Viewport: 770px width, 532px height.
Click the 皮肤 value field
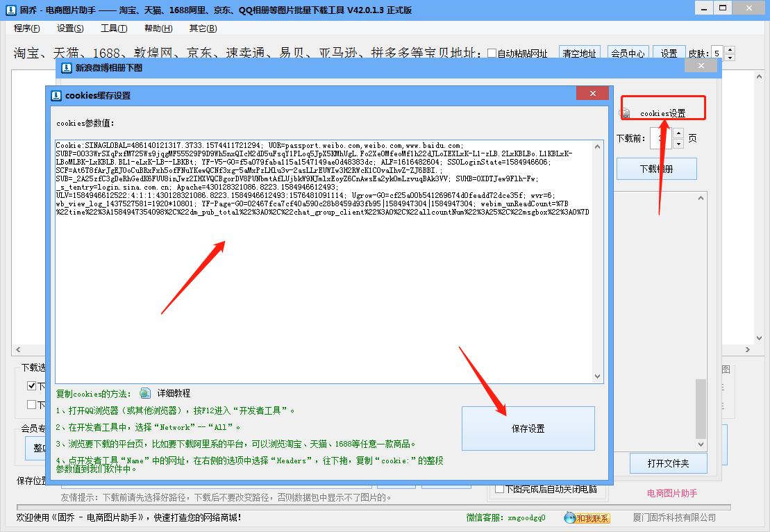coord(717,53)
